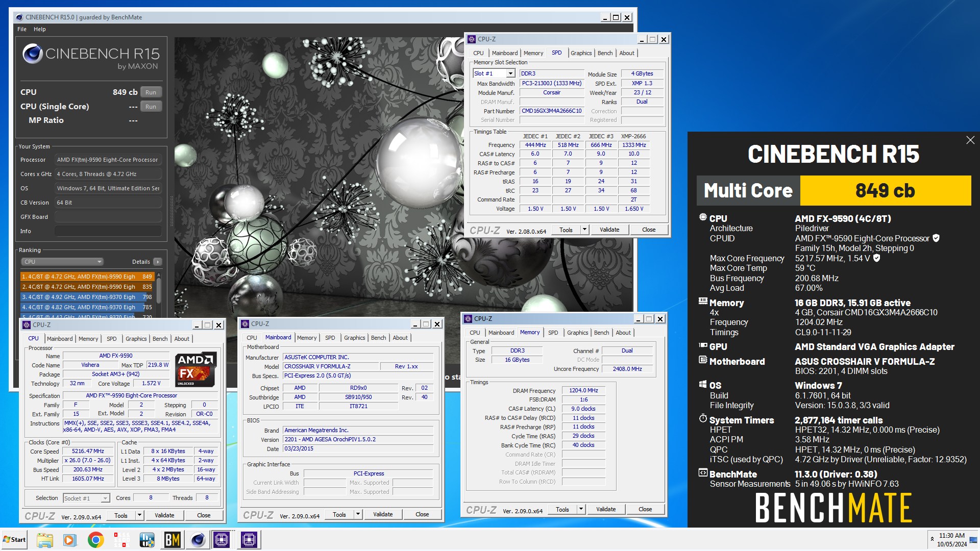Activate the last CPU-Z taskbar icon

249,540
